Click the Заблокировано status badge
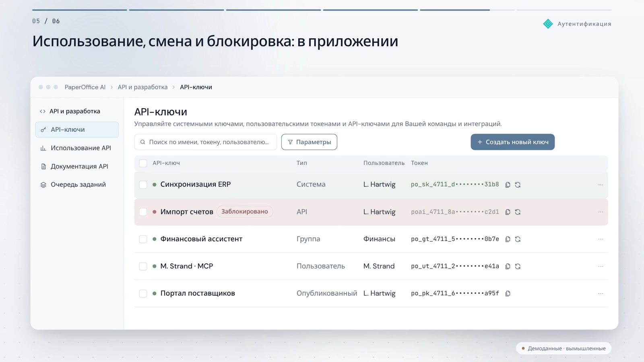Image resolution: width=644 pixels, height=362 pixels. 245,212
